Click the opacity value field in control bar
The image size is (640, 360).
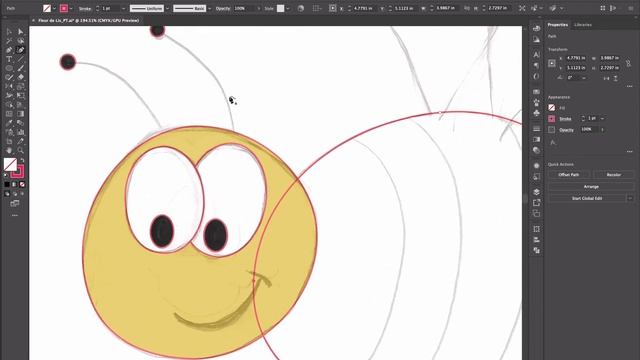[x=244, y=8]
